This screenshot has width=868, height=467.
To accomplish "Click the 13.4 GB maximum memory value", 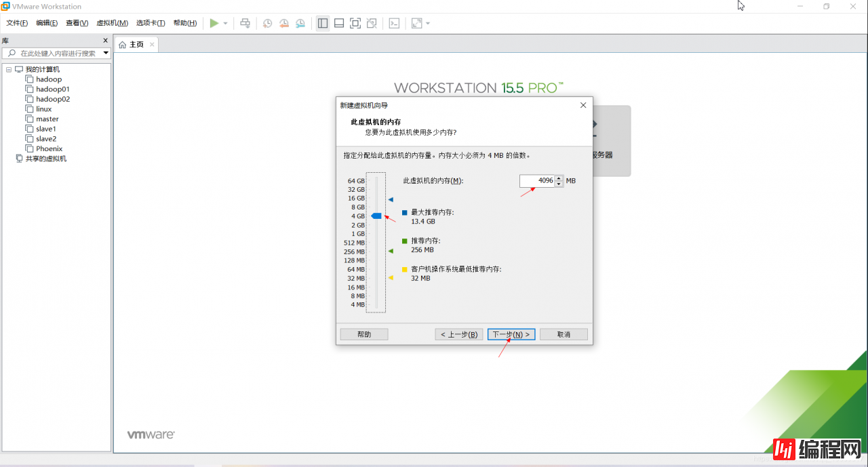I will pyautogui.click(x=423, y=222).
